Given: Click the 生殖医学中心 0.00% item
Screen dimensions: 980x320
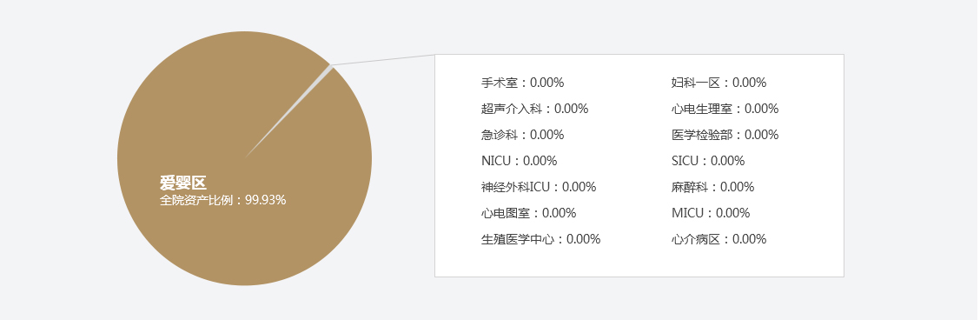Looking at the screenshot, I should coord(540,239).
